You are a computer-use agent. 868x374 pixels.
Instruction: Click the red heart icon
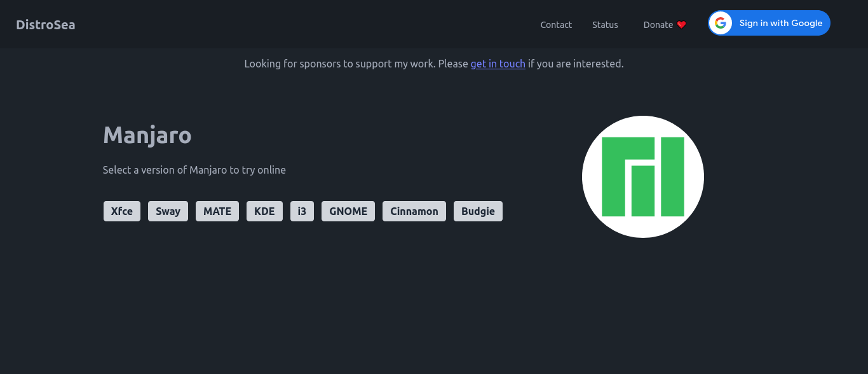[681, 25]
